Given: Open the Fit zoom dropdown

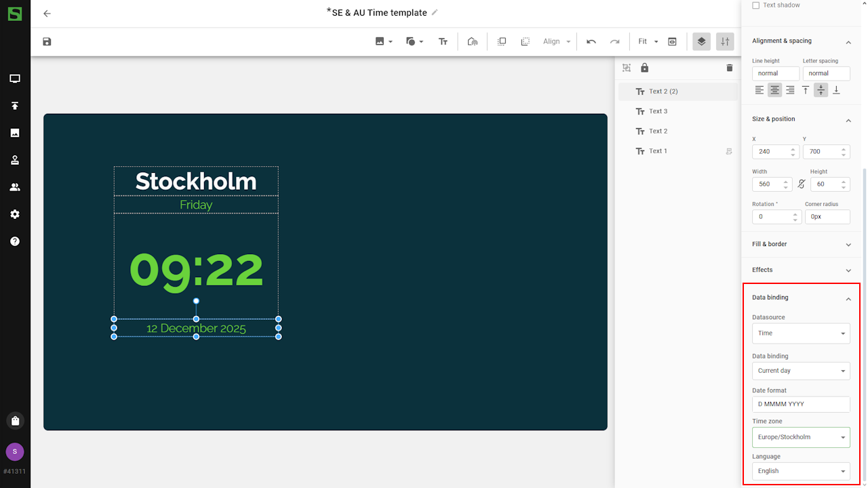Looking at the screenshot, I should 648,42.
